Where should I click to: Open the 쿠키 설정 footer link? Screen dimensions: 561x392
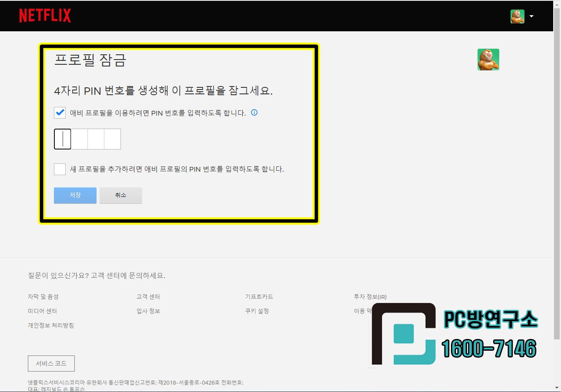[257, 311]
